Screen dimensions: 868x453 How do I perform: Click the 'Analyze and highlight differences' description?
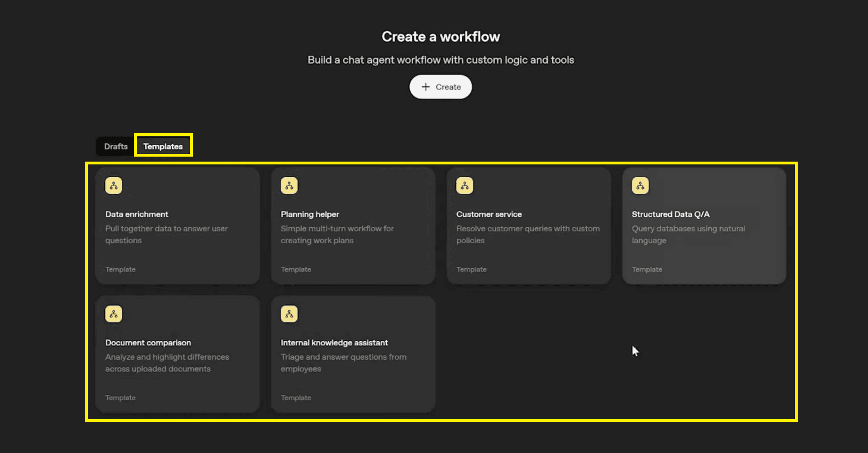[x=167, y=363]
